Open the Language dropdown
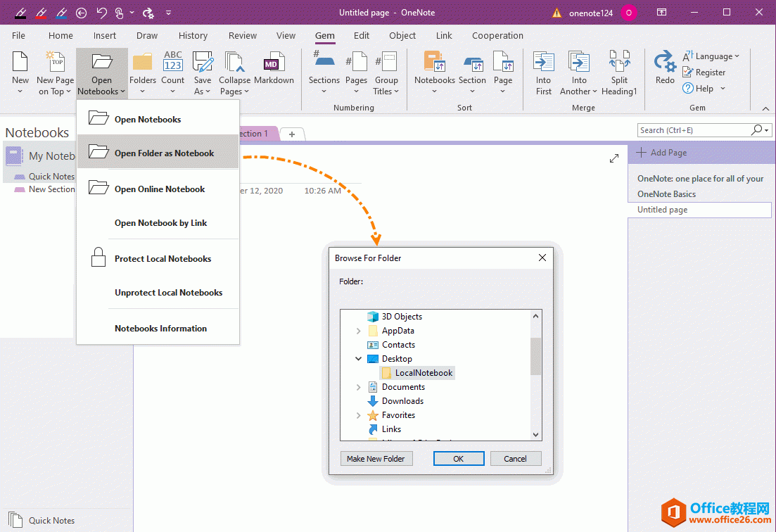Viewport: 776px width, 532px height. tap(712, 56)
